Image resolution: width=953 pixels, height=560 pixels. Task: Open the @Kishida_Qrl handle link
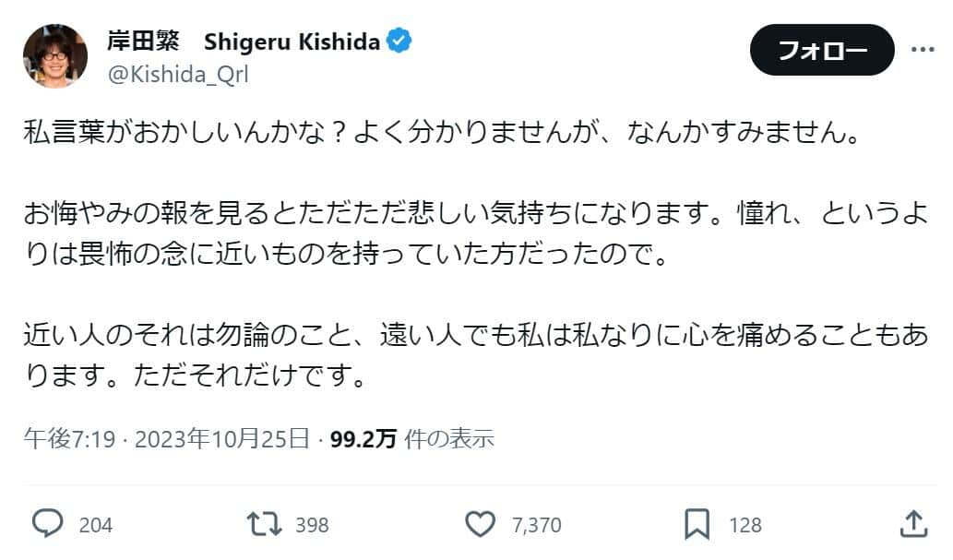(x=178, y=74)
